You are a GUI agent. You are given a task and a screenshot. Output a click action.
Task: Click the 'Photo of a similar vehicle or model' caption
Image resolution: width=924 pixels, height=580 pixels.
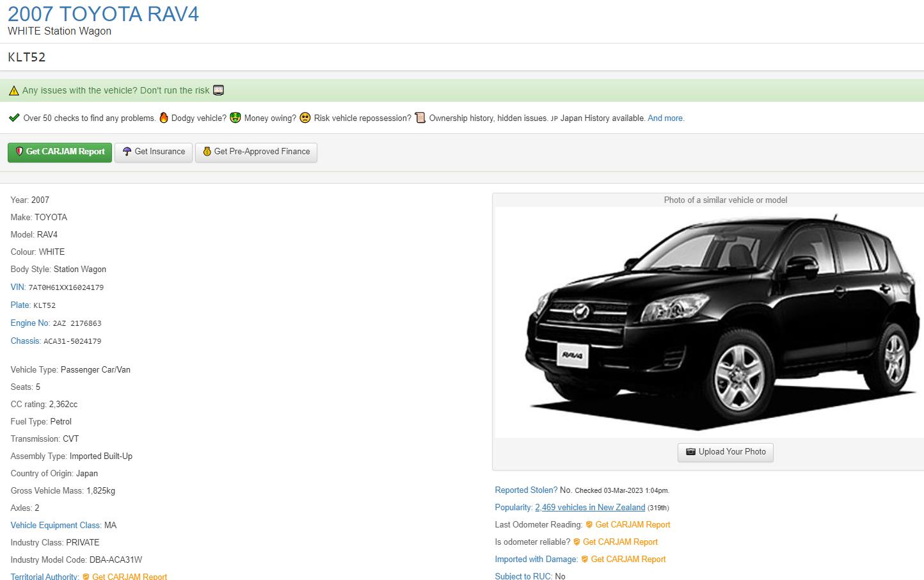[x=726, y=200]
